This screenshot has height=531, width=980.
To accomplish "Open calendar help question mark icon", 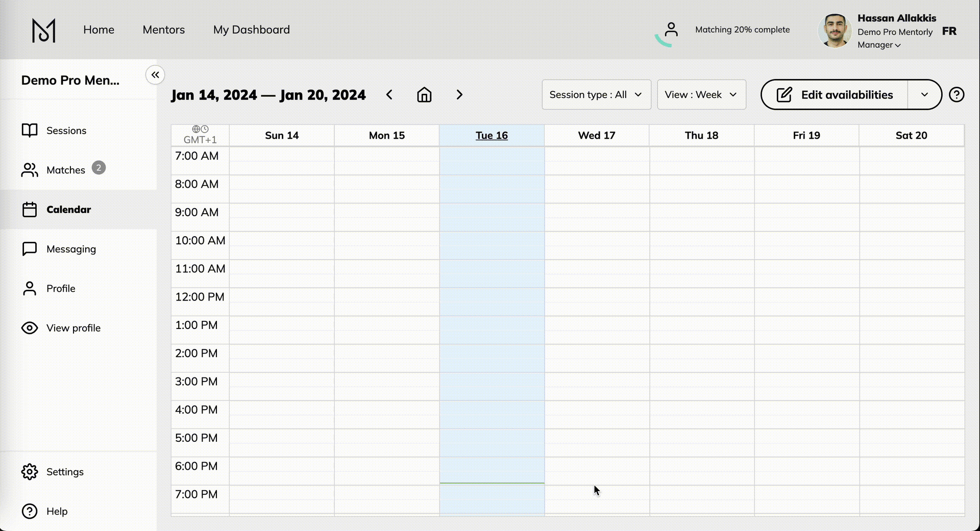I will [x=956, y=95].
